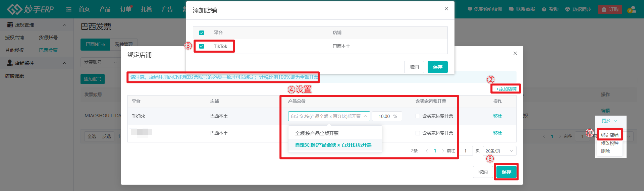Click the 添加账号 button

pyautogui.click(x=93, y=79)
